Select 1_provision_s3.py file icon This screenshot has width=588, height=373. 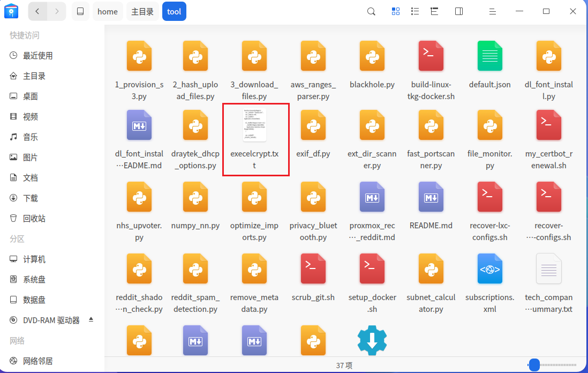pyautogui.click(x=139, y=56)
